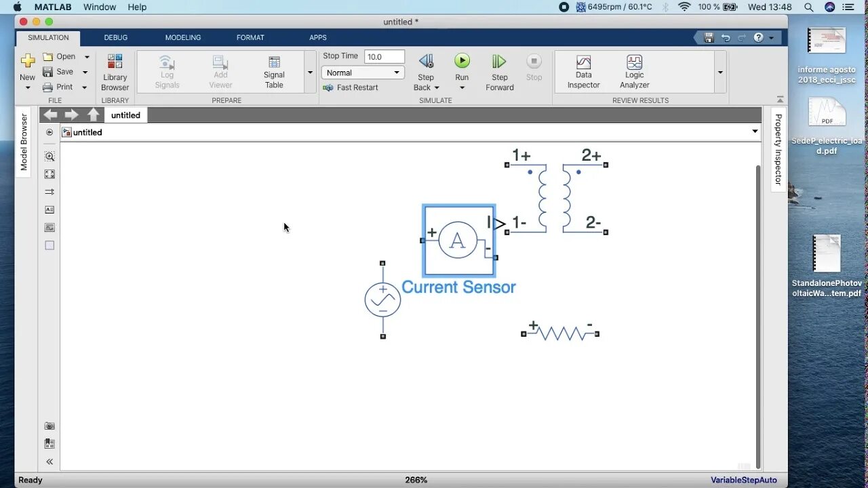
Task: Click the canvas vertical scrollbar
Action: (x=759, y=315)
